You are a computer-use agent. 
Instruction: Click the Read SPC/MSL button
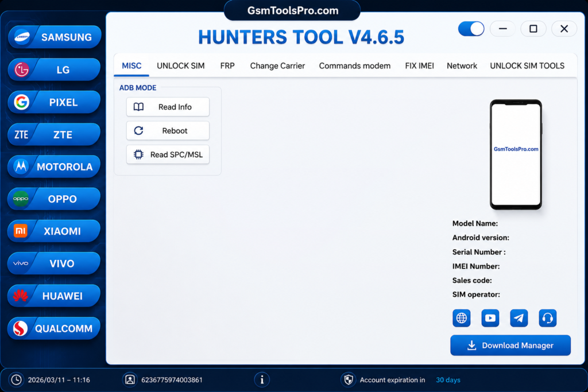[x=168, y=154]
